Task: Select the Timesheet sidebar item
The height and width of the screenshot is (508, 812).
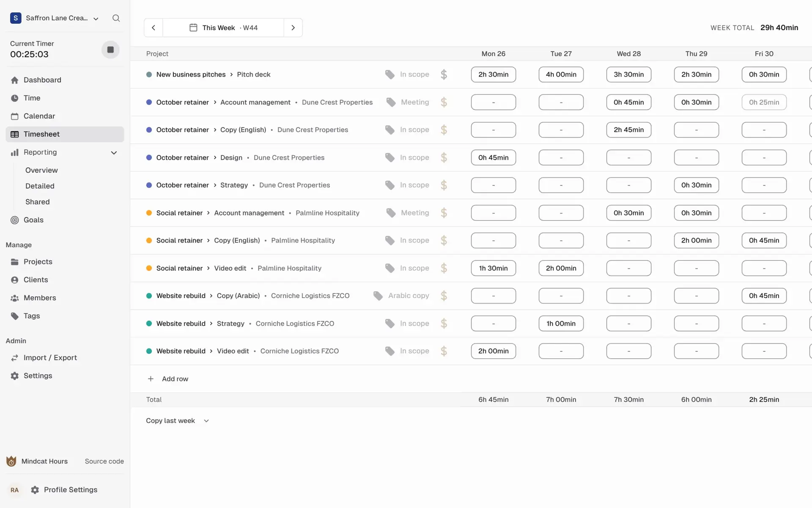Action: (x=65, y=134)
